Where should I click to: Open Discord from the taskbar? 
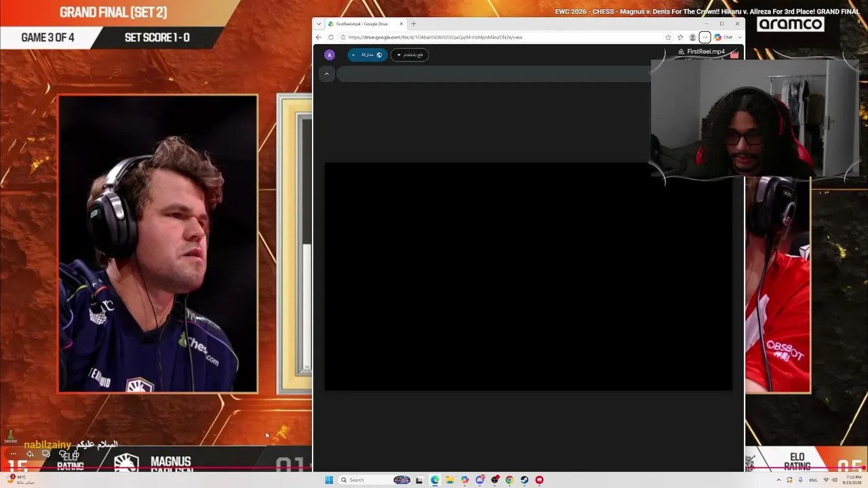tap(479, 480)
